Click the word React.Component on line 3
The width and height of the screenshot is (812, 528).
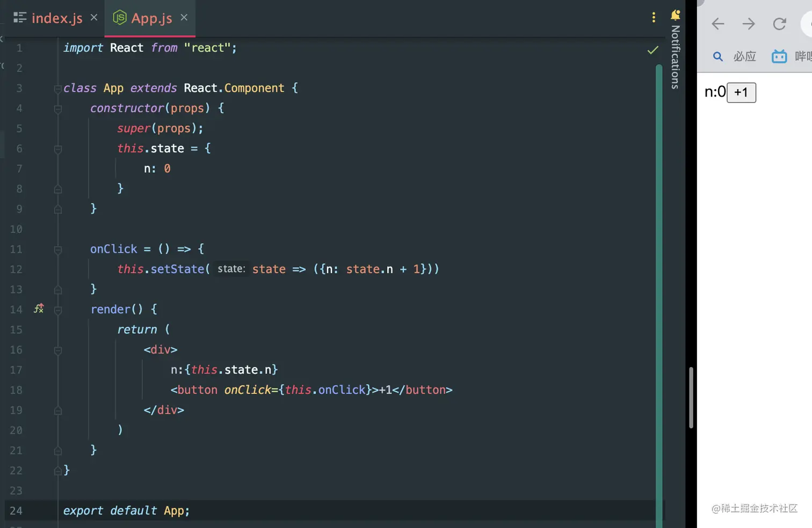(x=234, y=88)
